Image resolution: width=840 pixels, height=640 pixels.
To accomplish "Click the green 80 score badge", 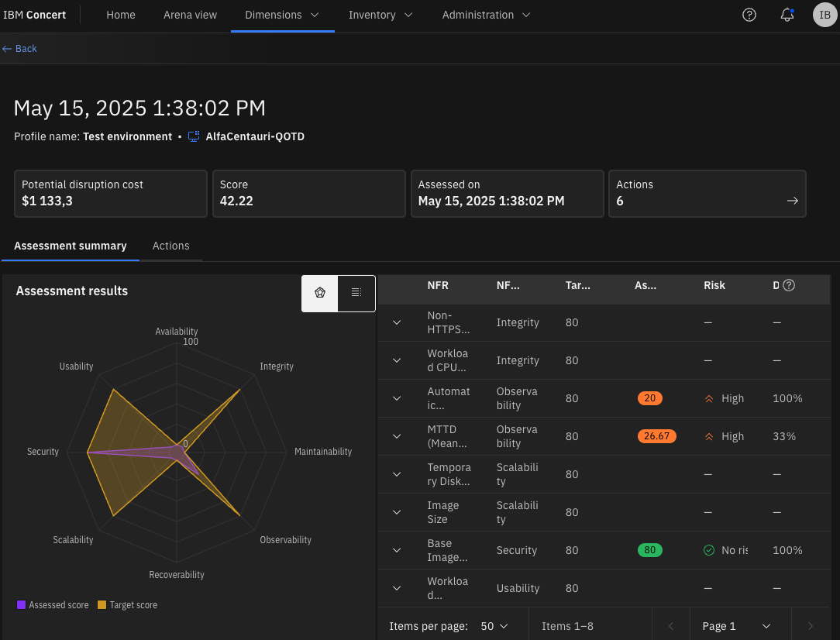I will 650,550.
